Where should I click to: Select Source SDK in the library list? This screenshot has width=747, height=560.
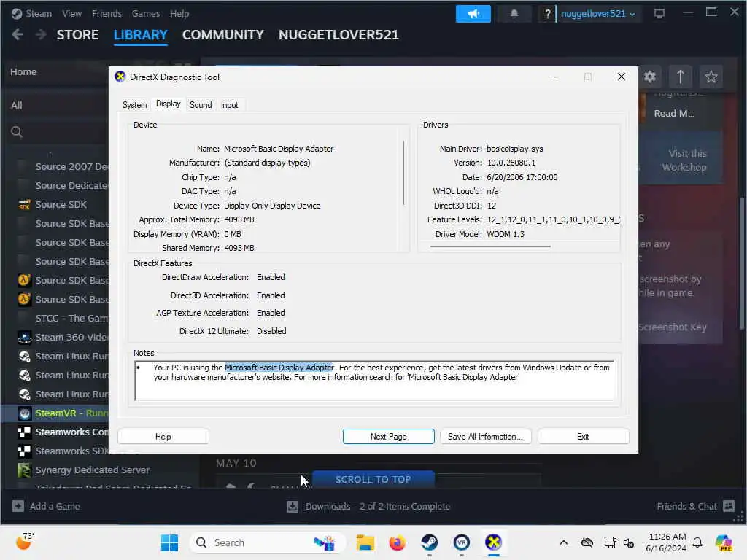pyautogui.click(x=61, y=205)
